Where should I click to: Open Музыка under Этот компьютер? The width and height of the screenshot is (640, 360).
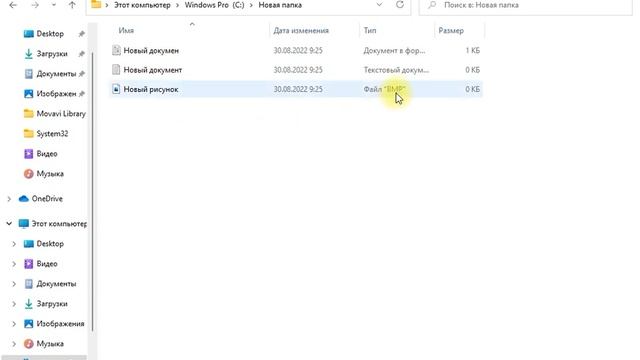50,344
